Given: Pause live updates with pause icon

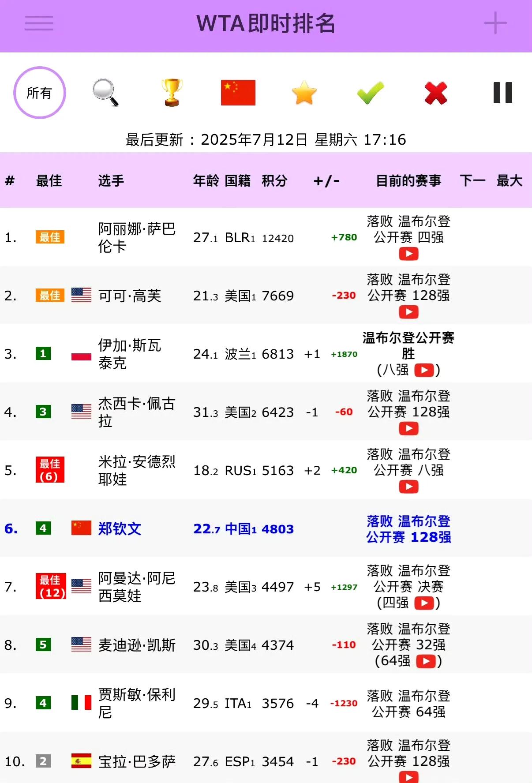Looking at the screenshot, I should pyautogui.click(x=503, y=93).
